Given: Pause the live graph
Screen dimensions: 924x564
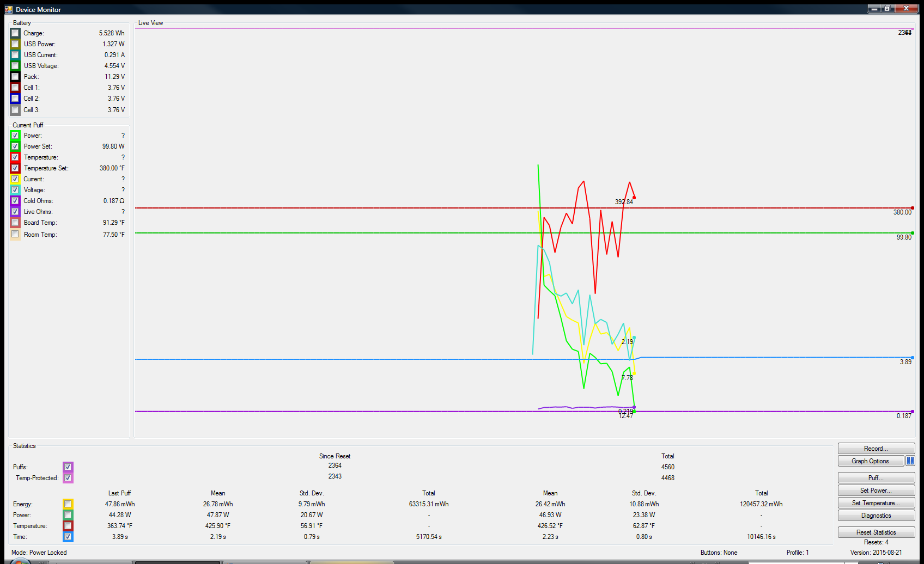Looking at the screenshot, I should [910, 461].
